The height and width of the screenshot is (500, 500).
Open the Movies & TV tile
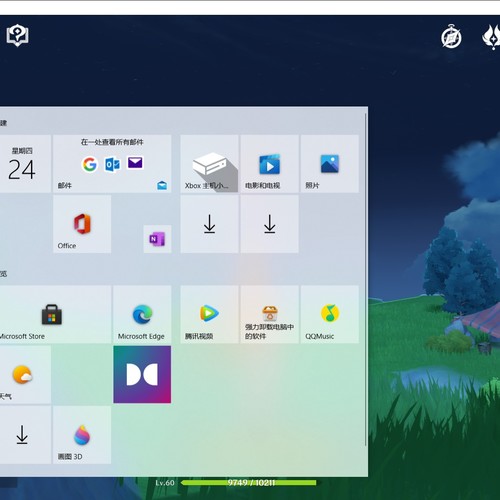point(269,164)
